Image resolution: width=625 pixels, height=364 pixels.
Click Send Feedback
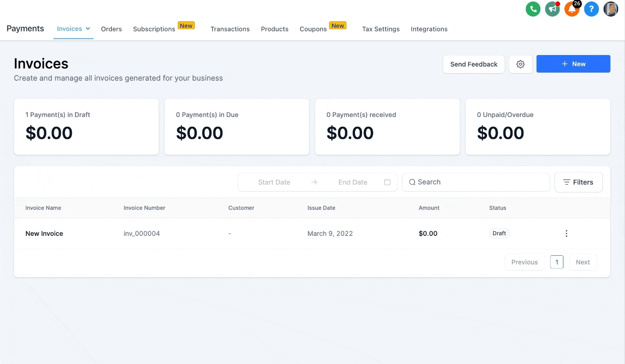tap(474, 64)
